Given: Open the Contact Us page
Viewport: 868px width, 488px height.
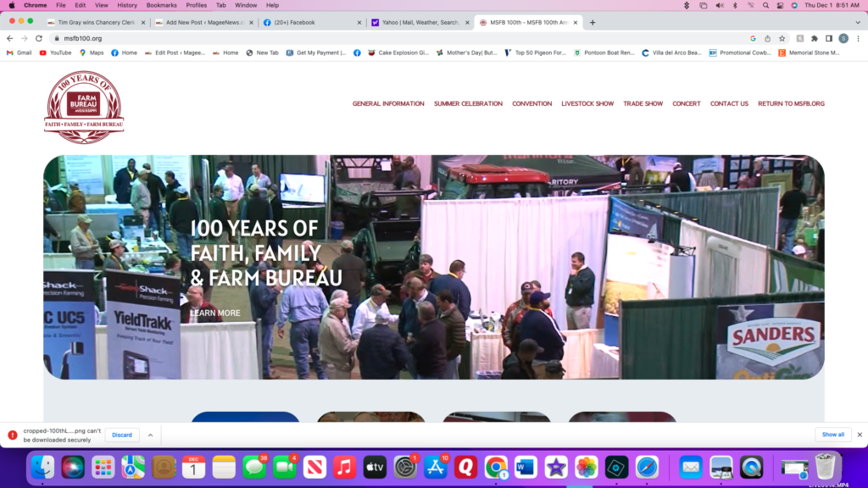Looking at the screenshot, I should [x=729, y=103].
